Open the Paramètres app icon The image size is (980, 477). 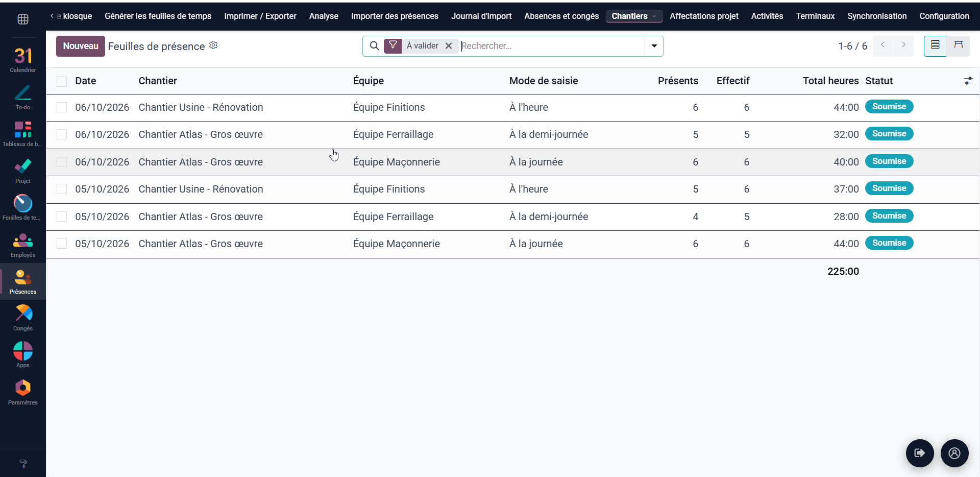click(x=23, y=392)
